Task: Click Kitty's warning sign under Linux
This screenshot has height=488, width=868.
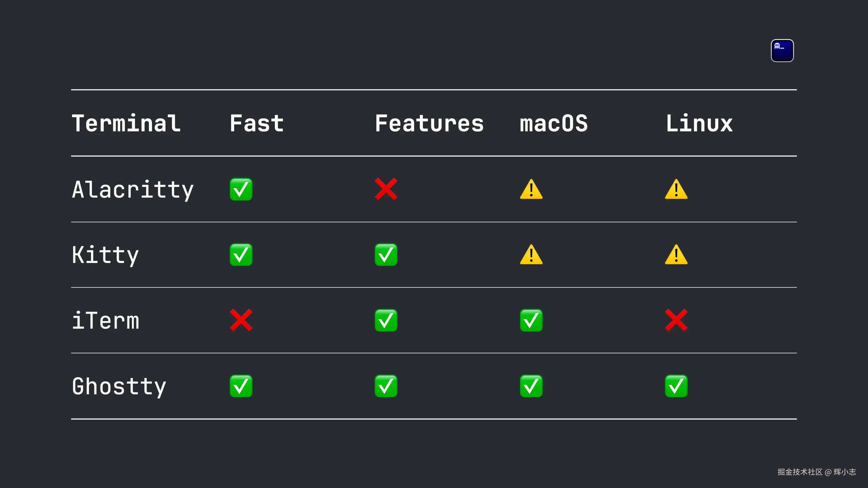Action: coord(676,255)
